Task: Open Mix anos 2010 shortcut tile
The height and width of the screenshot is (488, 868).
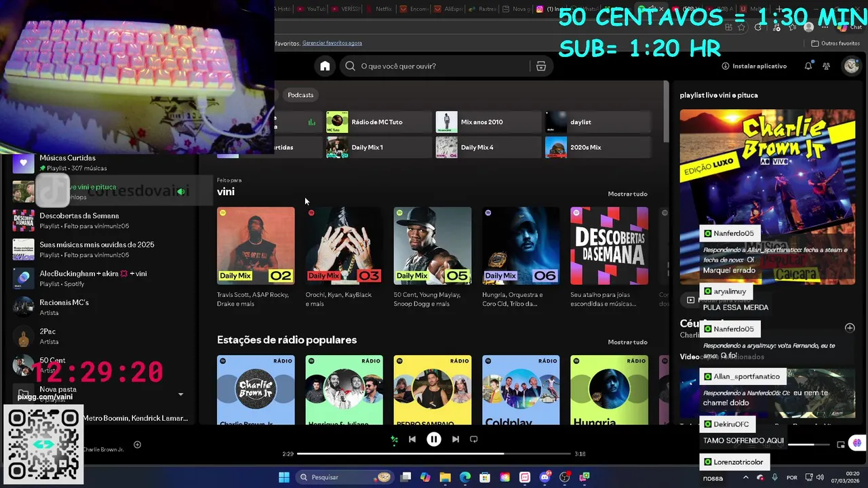Action: click(x=488, y=122)
